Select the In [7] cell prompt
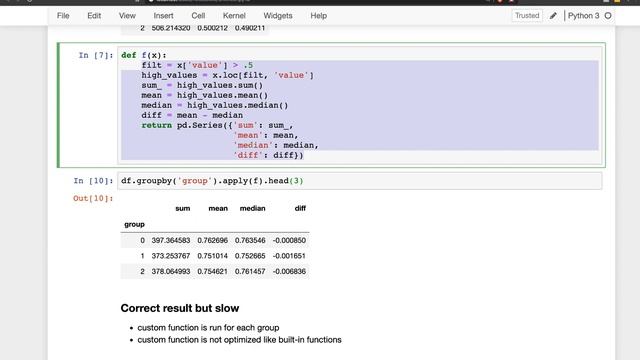This screenshot has width=640, height=360. point(96,55)
